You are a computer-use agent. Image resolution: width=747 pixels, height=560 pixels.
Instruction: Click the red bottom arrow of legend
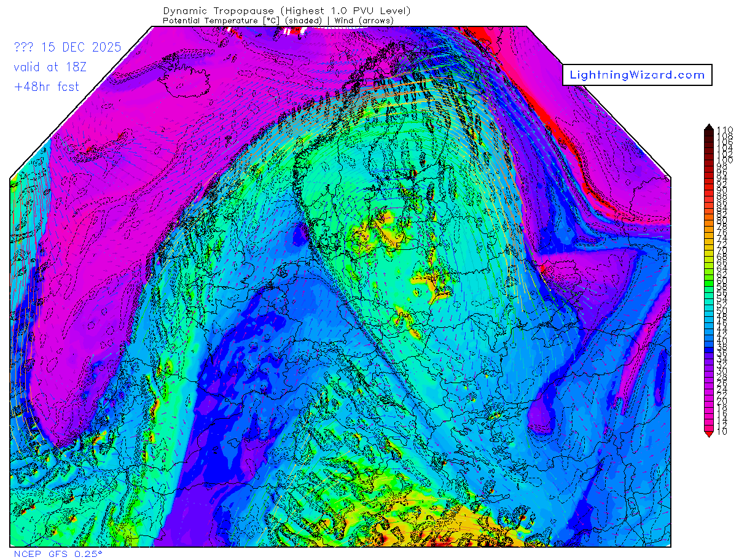pyautogui.click(x=710, y=434)
